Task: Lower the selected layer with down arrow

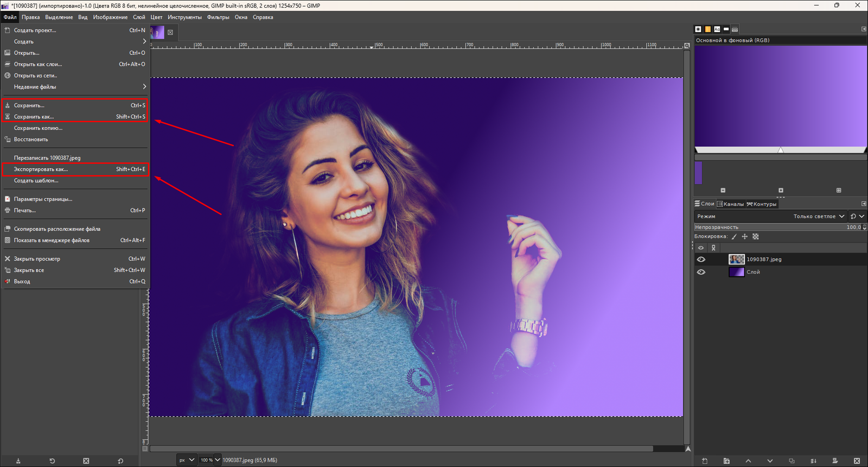Action: [770, 461]
